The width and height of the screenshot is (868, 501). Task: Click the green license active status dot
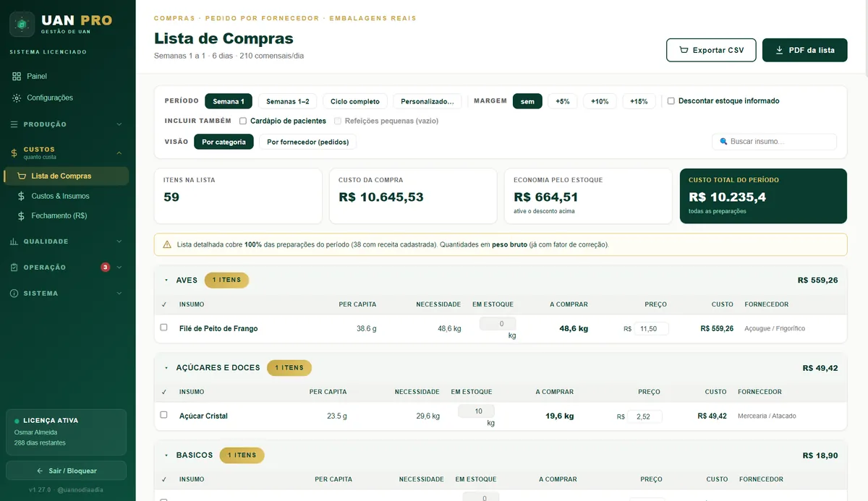click(x=17, y=421)
